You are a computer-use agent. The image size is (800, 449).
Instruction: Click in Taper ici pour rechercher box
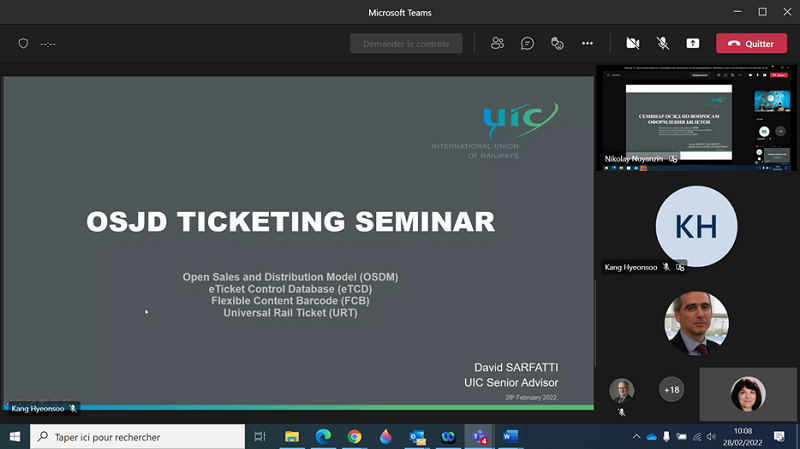140,437
